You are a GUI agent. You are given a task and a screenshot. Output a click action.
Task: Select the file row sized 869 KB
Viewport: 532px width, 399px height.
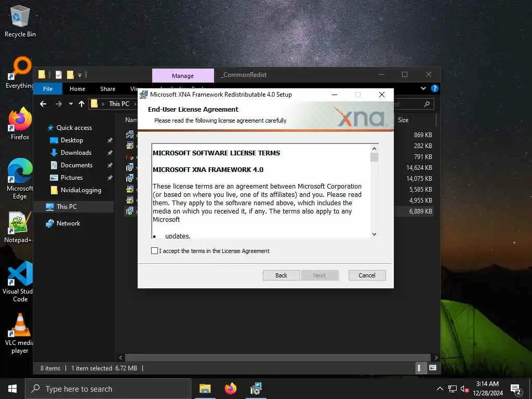pos(279,135)
